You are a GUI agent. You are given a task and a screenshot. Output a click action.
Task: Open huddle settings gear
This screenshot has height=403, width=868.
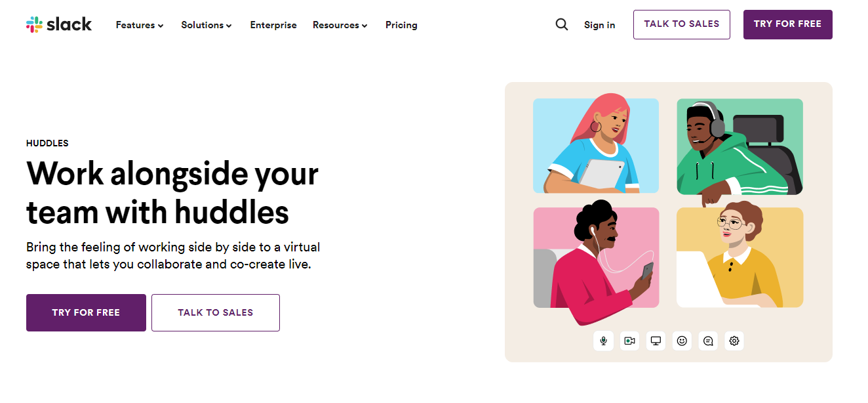(x=734, y=341)
